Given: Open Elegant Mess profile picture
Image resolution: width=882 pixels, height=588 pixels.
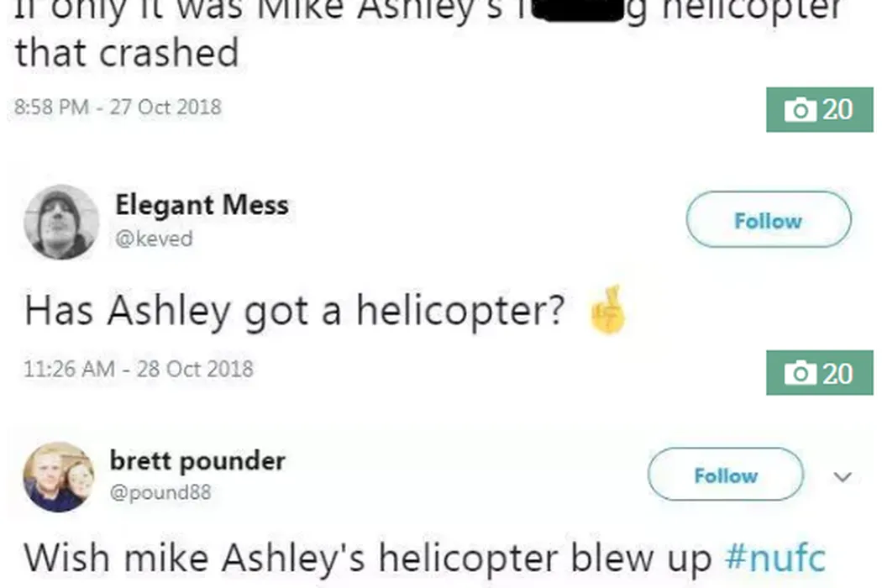Looking at the screenshot, I should pos(61,222).
